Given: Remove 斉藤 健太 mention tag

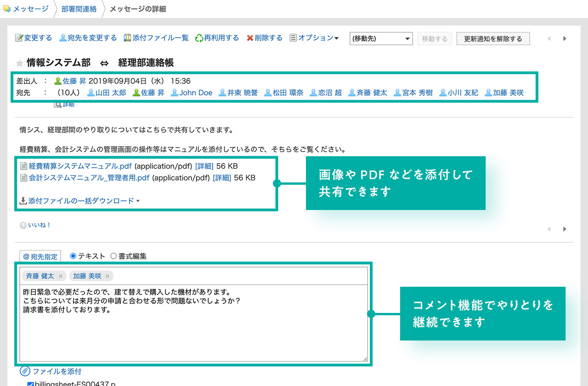Looking at the screenshot, I should (x=60, y=276).
